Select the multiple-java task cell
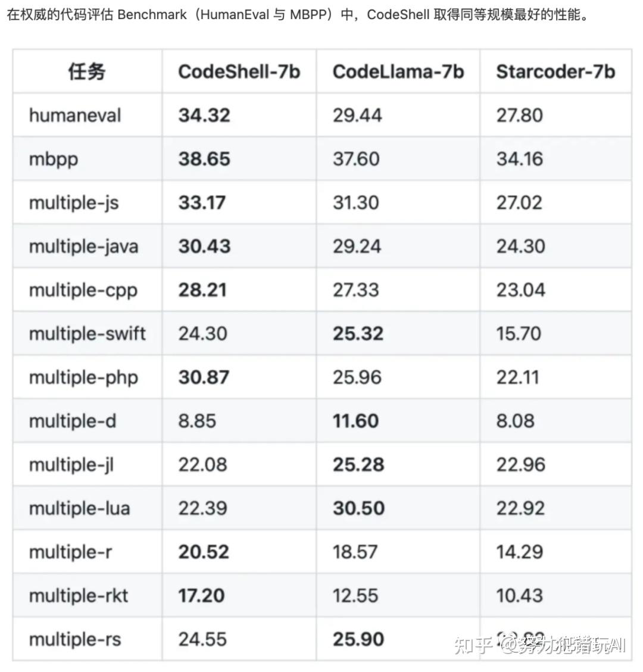The height and width of the screenshot is (672, 643). pos(83,246)
